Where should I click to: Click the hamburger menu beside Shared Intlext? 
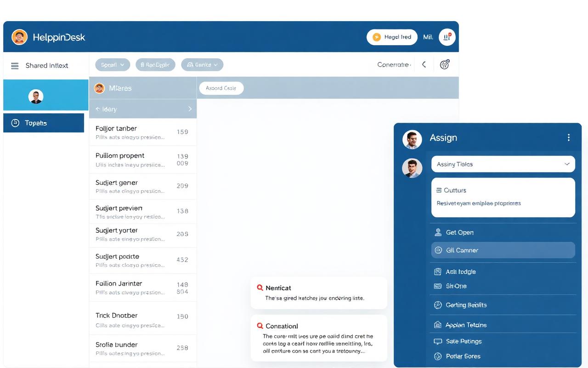click(x=15, y=65)
